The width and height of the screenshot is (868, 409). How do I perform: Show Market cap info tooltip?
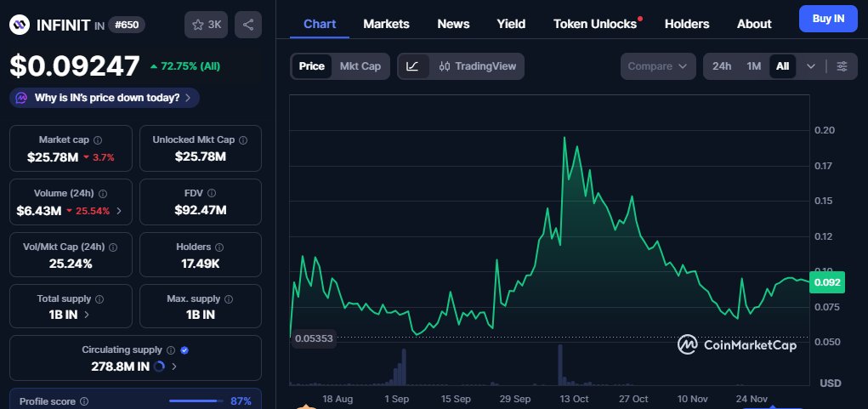point(98,140)
